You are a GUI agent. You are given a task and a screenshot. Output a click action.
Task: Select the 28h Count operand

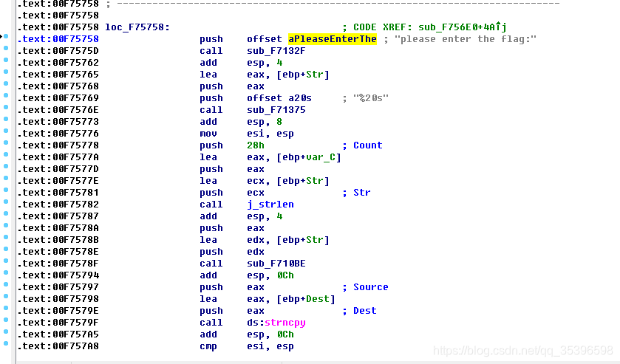click(x=256, y=145)
